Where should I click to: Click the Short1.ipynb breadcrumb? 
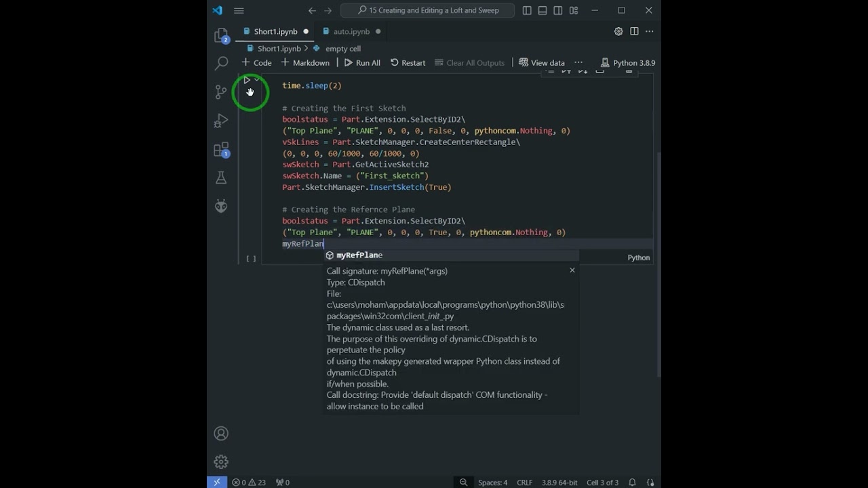(x=279, y=49)
